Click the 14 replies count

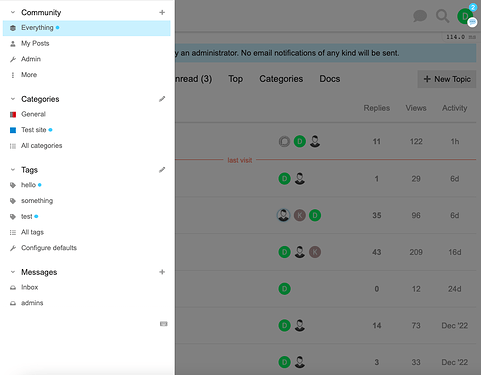click(x=377, y=326)
